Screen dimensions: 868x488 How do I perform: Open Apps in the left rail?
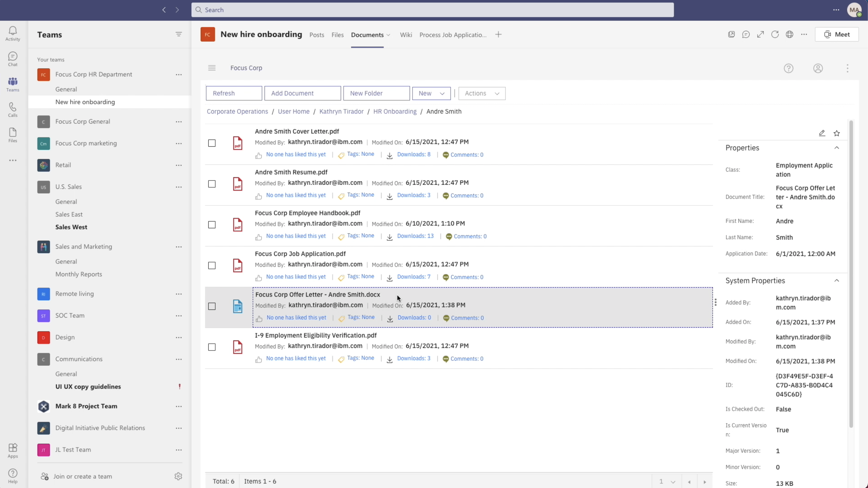(12, 451)
